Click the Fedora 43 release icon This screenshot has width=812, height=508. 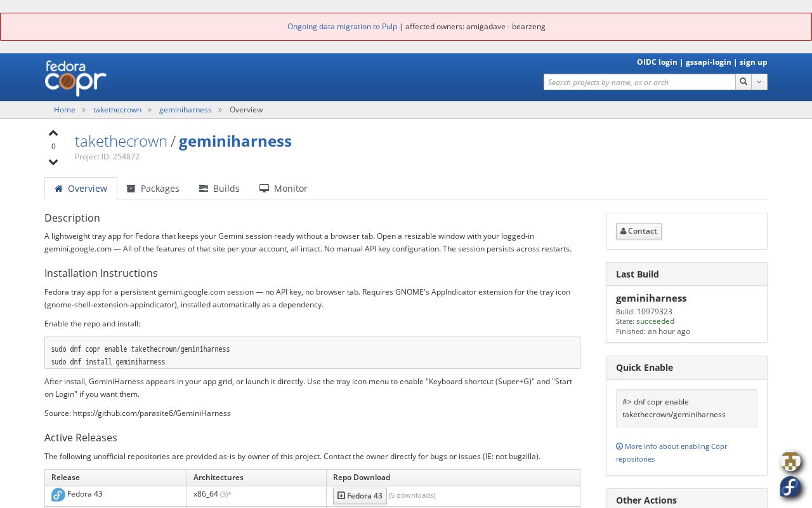coord(58,495)
